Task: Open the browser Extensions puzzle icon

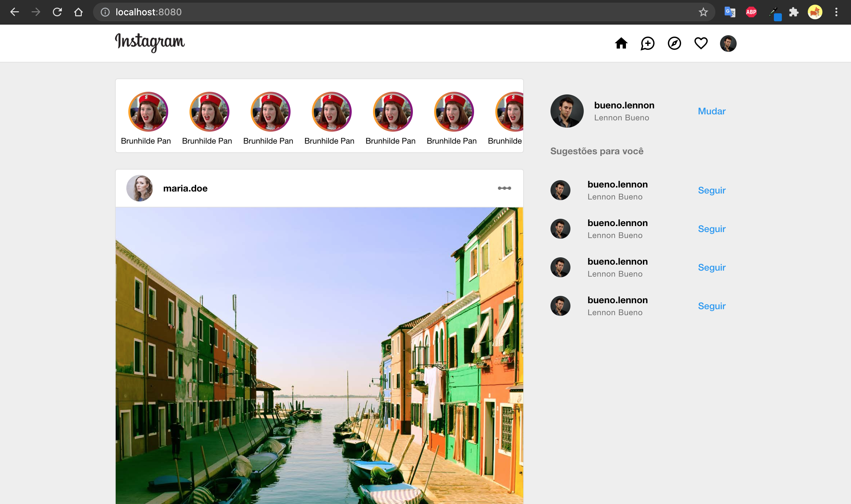Action: click(793, 12)
